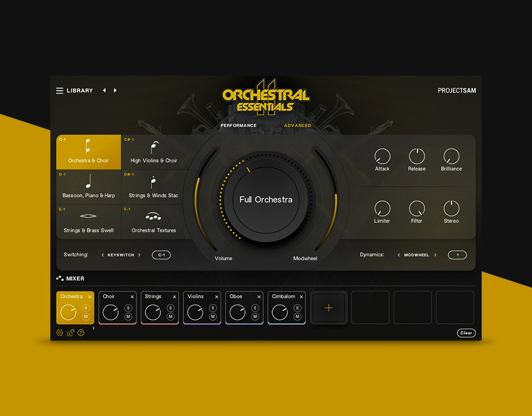Open help via the question mark icon
532x416 pixels.
click(x=80, y=333)
